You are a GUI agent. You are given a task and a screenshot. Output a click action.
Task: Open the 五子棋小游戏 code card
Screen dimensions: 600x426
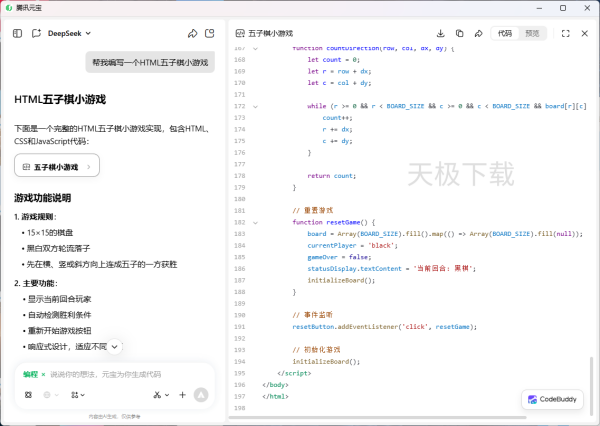coord(63,167)
